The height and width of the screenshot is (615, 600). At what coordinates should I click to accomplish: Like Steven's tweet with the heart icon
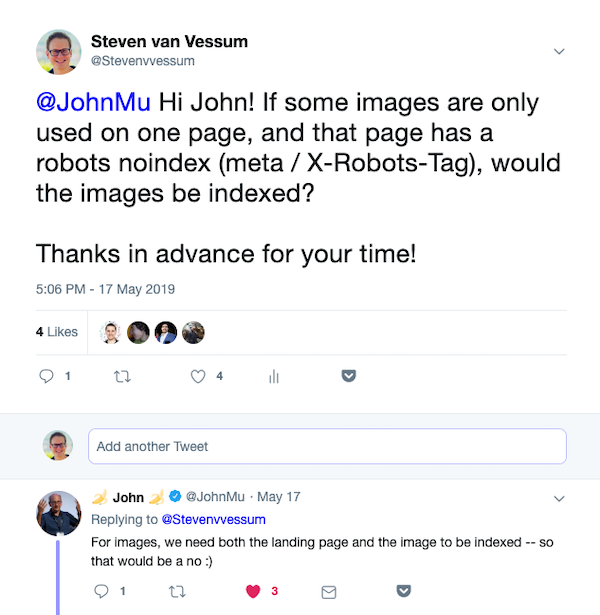pyautogui.click(x=198, y=376)
